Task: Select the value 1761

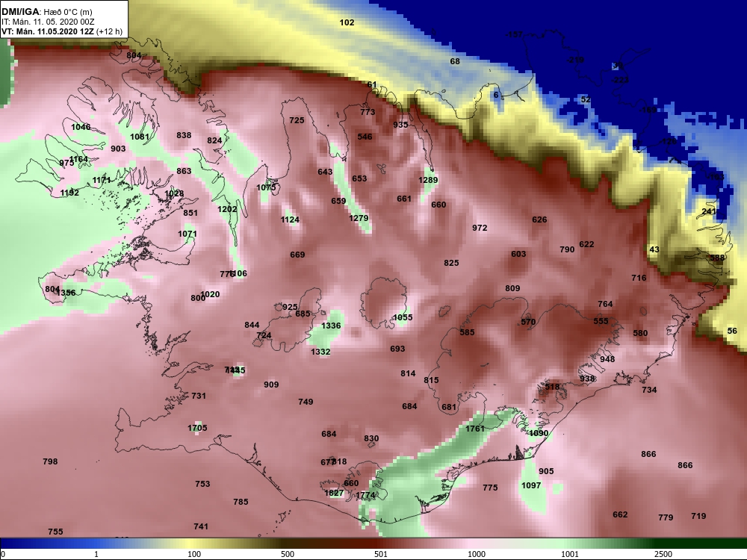Action: [475, 429]
